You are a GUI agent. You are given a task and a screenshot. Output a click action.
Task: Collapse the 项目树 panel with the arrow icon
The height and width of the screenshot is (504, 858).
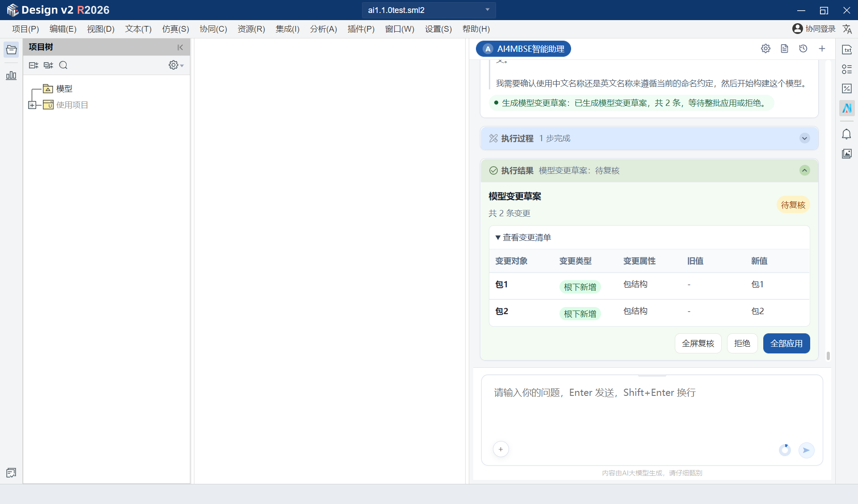click(180, 47)
